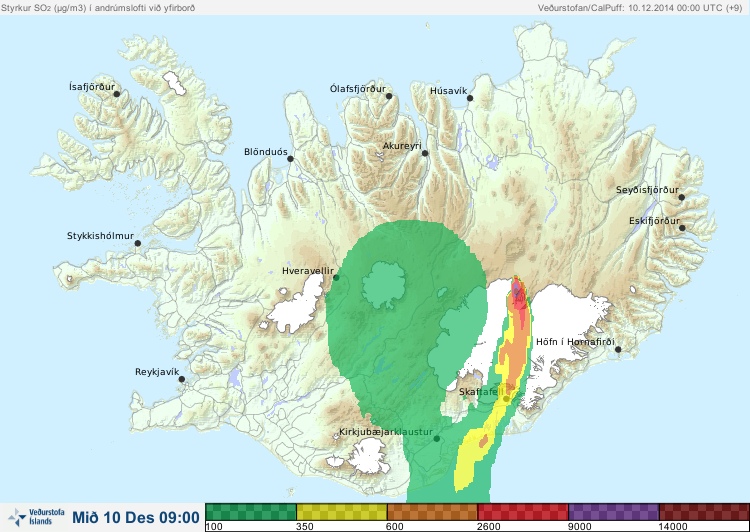
Task: Click the 14000 legend value
Action: tap(673, 527)
